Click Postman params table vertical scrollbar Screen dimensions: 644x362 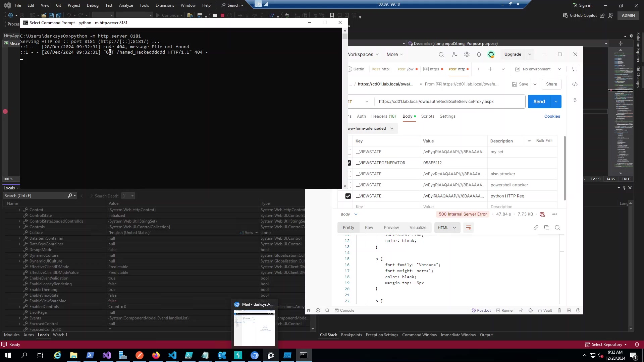[565, 169]
